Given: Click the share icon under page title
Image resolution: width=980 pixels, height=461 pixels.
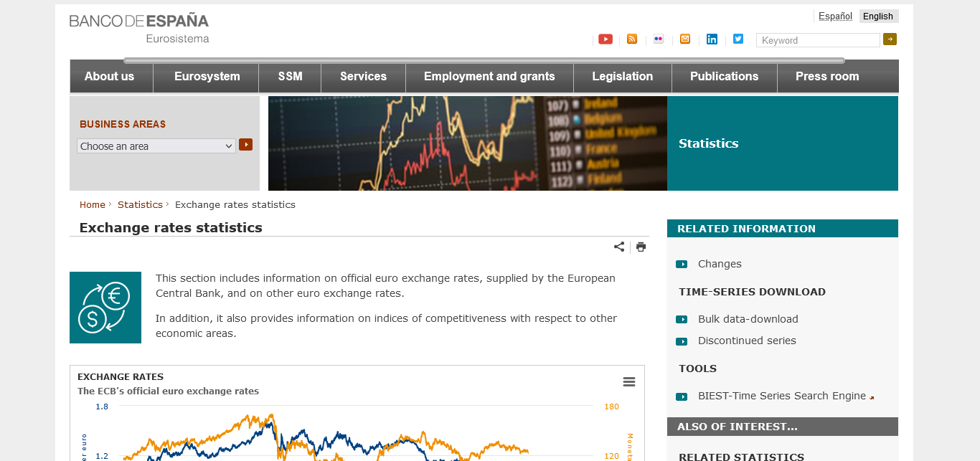Looking at the screenshot, I should coord(618,247).
